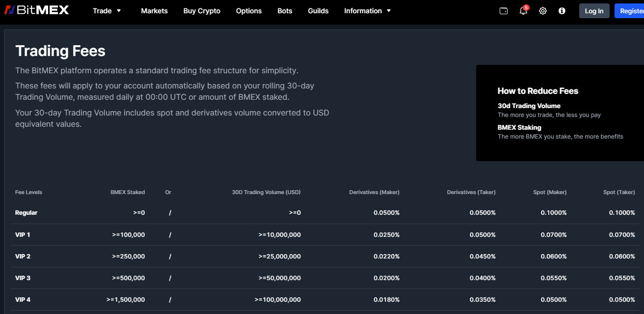Click the 0.0450% derivatives taker value
644x314 pixels.
click(x=483, y=257)
